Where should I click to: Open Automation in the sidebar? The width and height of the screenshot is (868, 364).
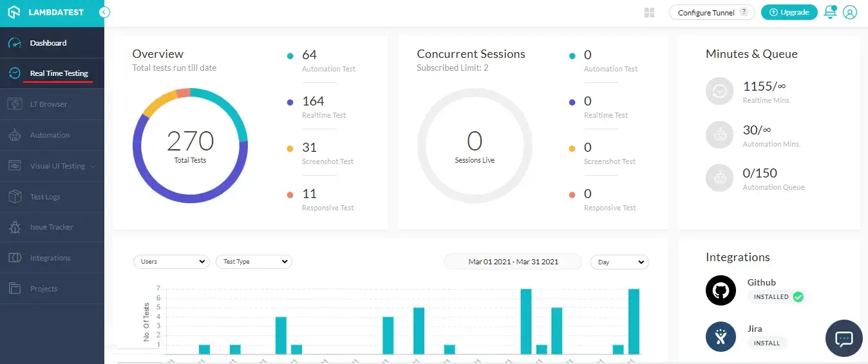[x=50, y=135]
